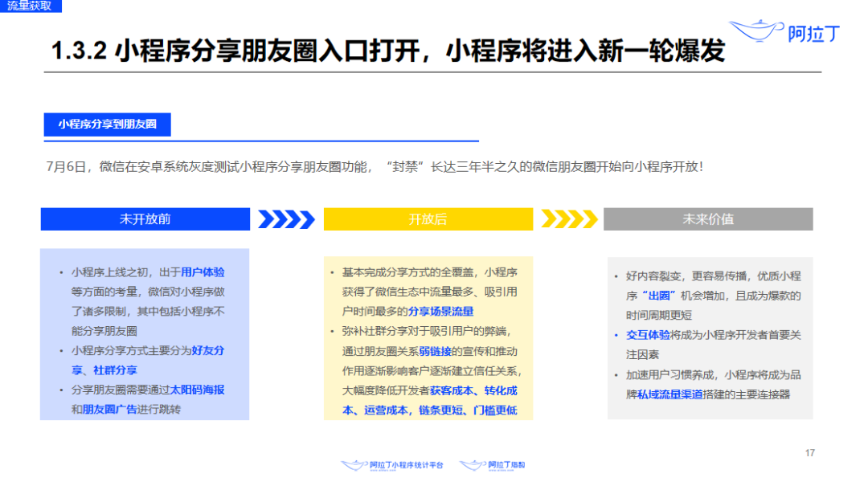
Task: Click the bold 太阳码海报 text
Action: tap(199, 390)
